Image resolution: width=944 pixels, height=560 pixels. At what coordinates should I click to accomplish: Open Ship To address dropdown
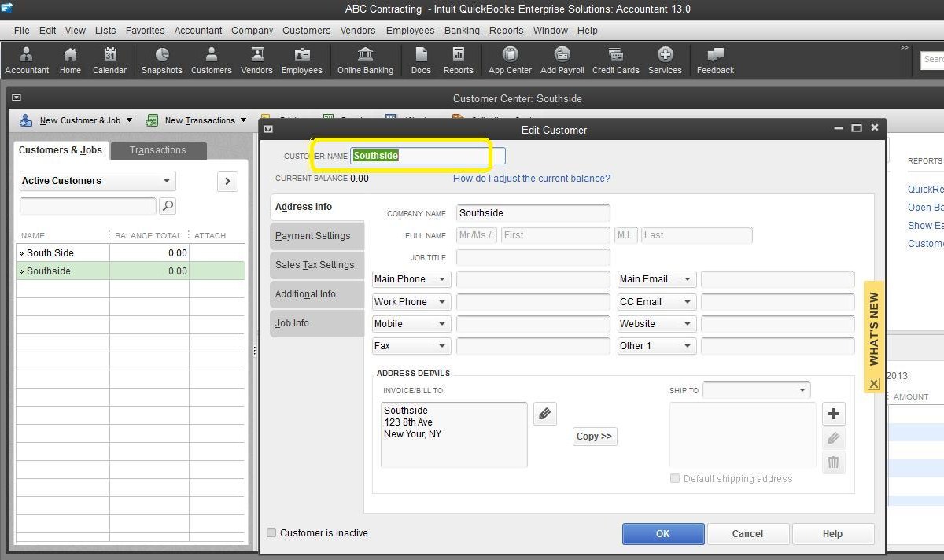point(756,390)
